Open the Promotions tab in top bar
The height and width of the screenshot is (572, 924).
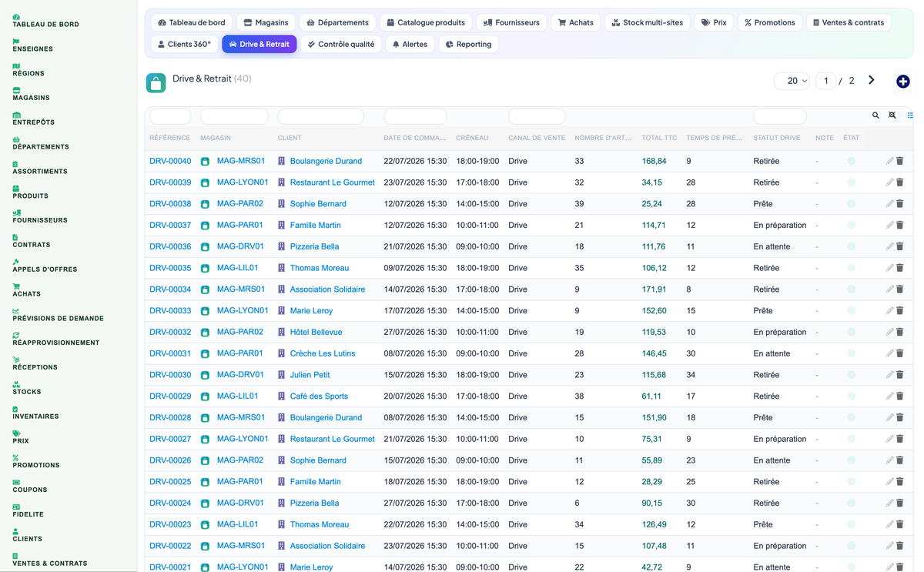pyautogui.click(x=769, y=22)
